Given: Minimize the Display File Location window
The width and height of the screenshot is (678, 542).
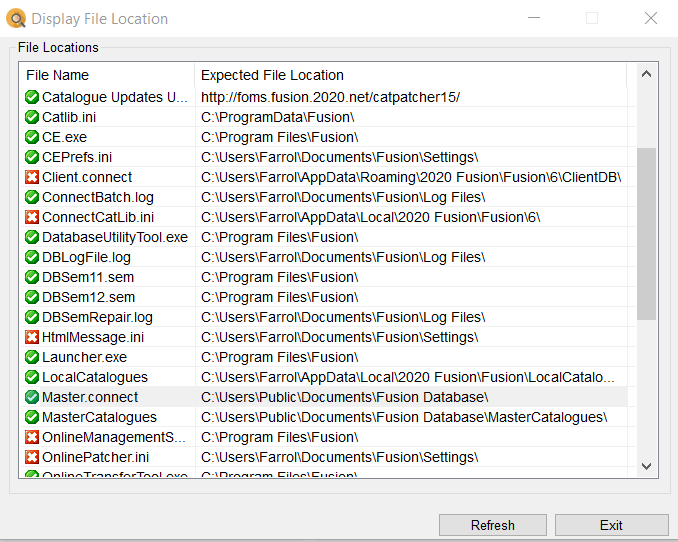Looking at the screenshot, I should (534, 18).
